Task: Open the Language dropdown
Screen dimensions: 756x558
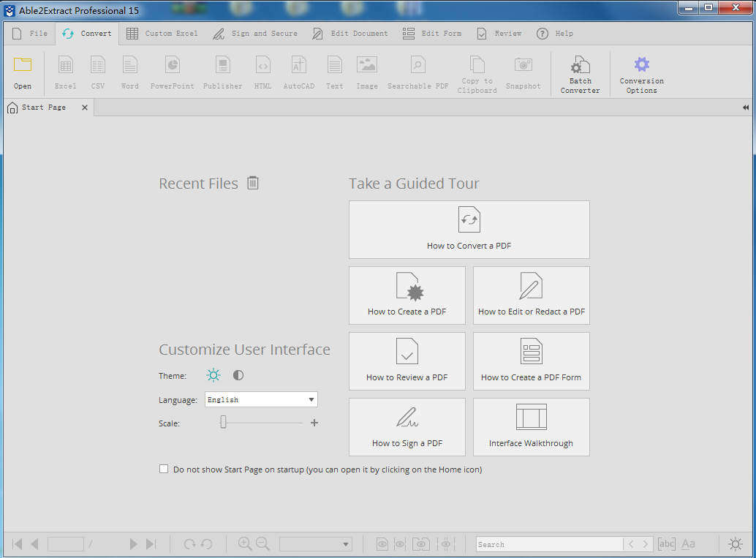Action: pos(261,399)
